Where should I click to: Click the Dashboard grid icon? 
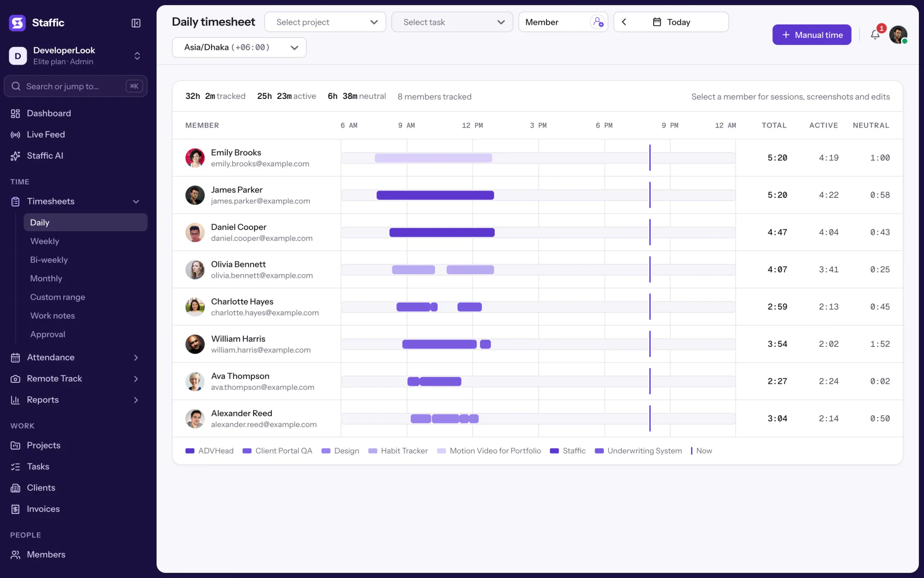(x=15, y=113)
